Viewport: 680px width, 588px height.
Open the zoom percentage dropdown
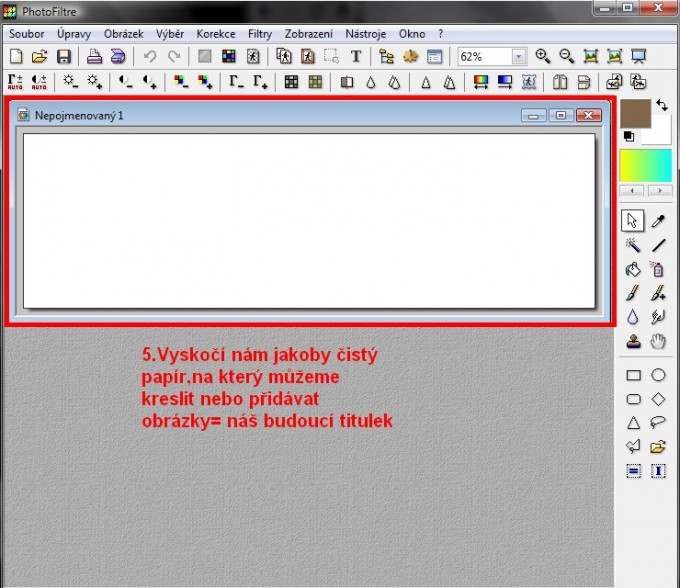[x=518, y=57]
